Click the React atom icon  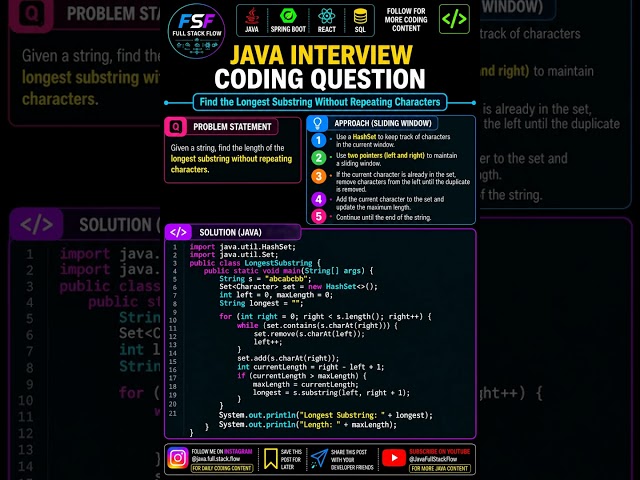point(327,16)
